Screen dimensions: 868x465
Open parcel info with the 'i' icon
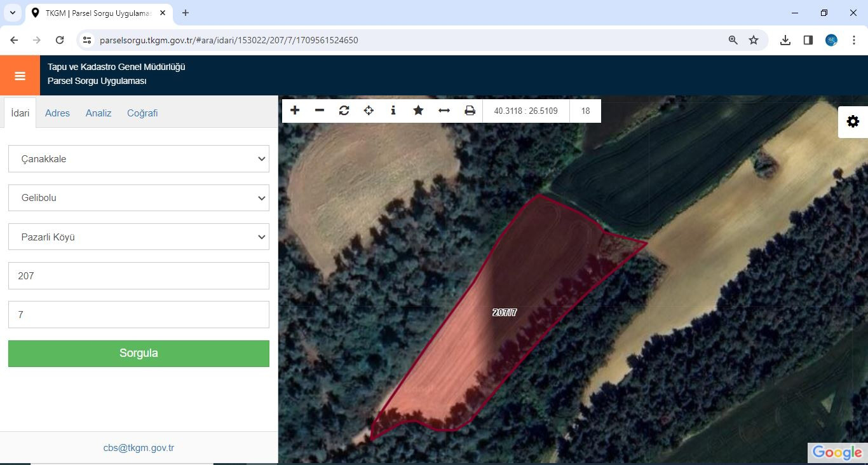[393, 111]
